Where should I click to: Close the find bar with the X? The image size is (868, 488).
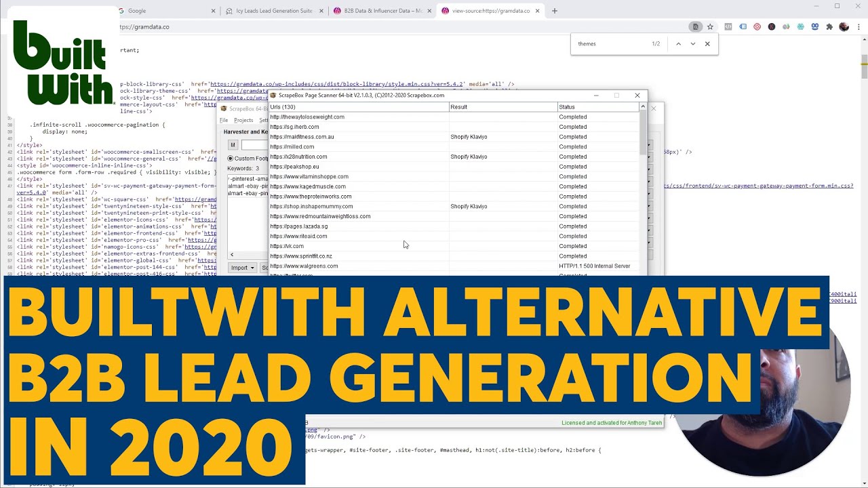click(707, 44)
